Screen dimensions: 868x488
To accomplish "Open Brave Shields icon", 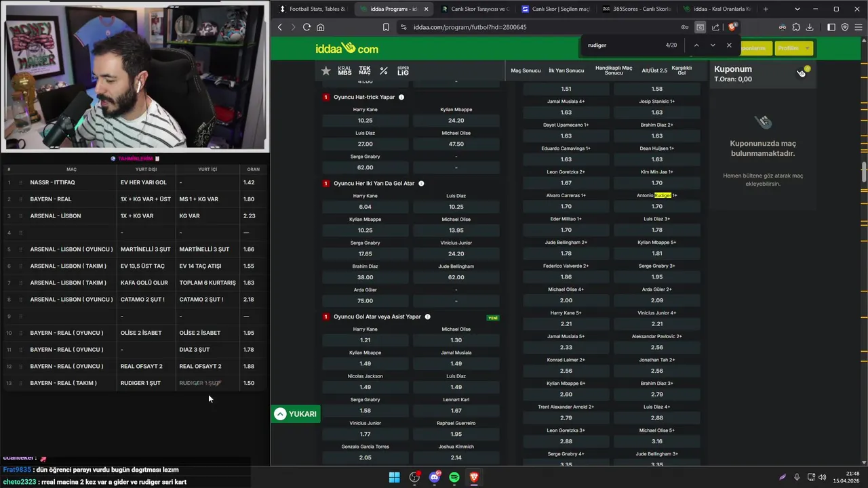I will [x=732, y=27].
